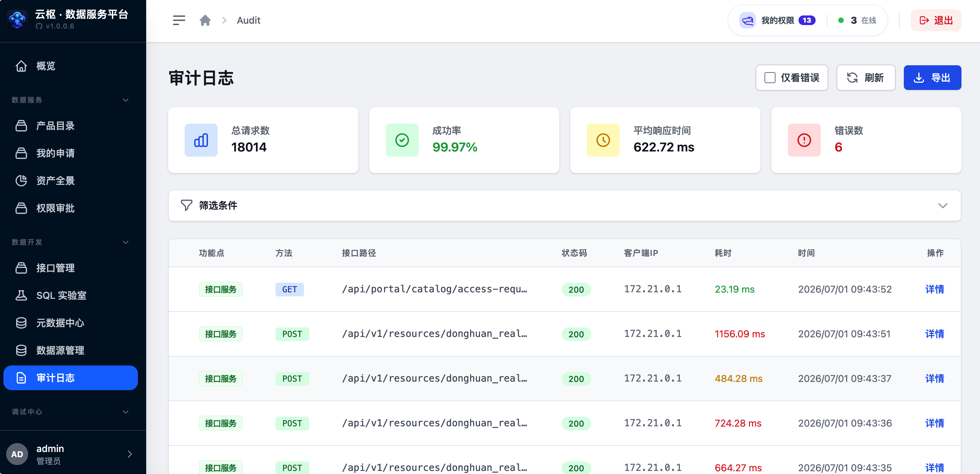Viewport: 980px width, 474px height.
Task: Click the 筛选条件 funnel icon
Action: tap(186, 205)
